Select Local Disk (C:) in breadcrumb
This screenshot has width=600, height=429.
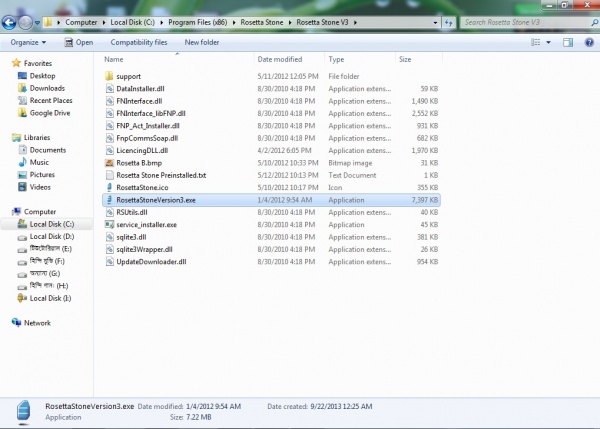132,23
